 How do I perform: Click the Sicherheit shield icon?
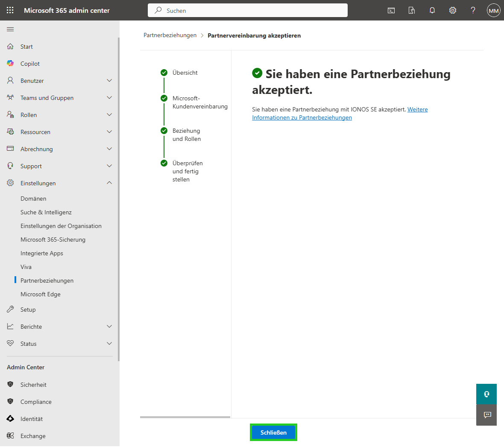10,385
